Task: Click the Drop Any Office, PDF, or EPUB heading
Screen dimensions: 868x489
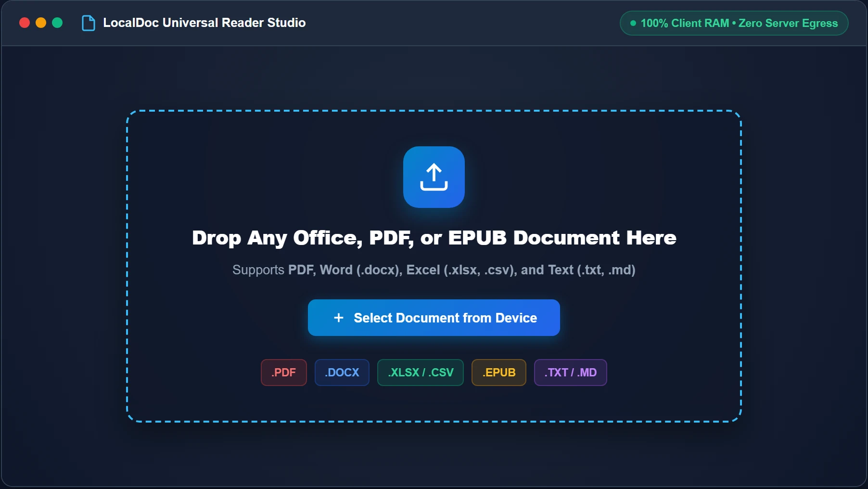Action: (434, 238)
